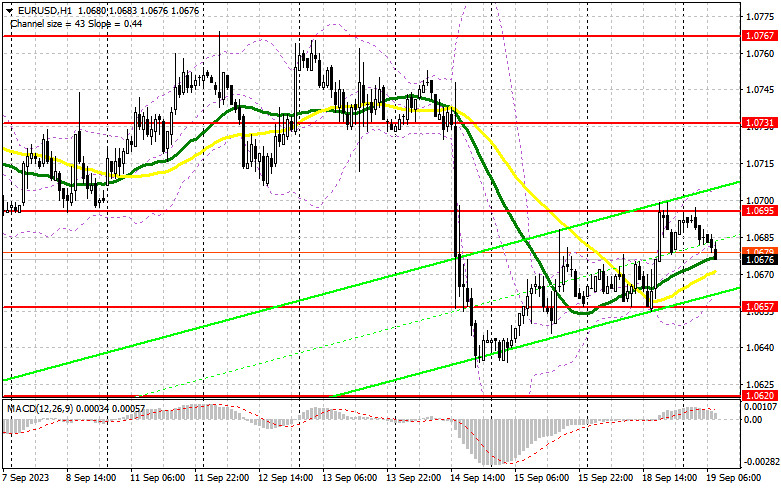Screen dimensions: 781x489
Task: Click the 1.0700 price scale value
Action: pyautogui.click(x=760, y=200)
